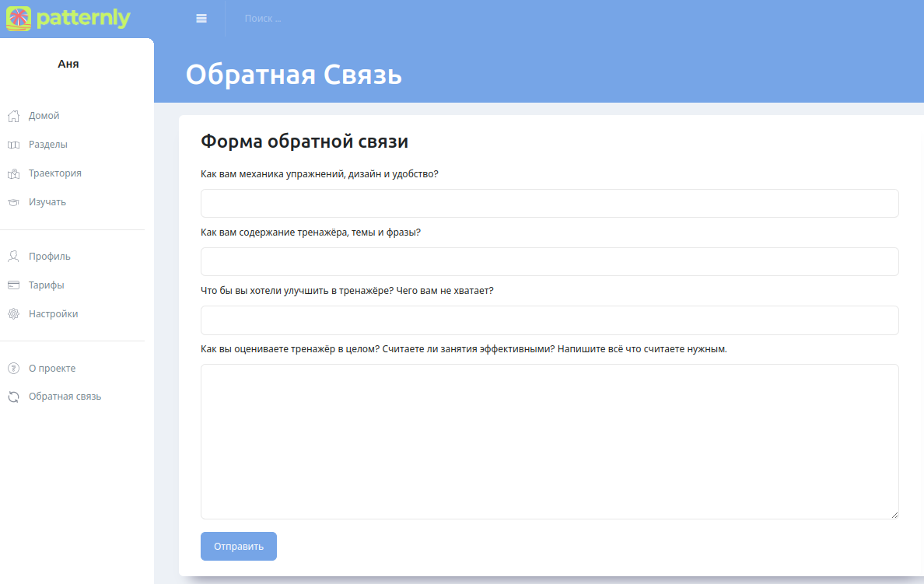Click the house icon next to Домой
This screenshot has height=584, width=924.
[13, 116]
